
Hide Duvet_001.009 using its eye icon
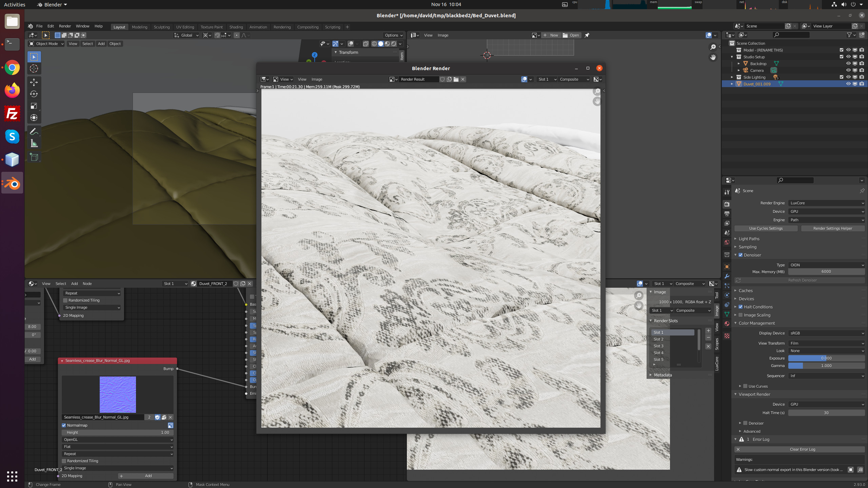click(848, 84)
